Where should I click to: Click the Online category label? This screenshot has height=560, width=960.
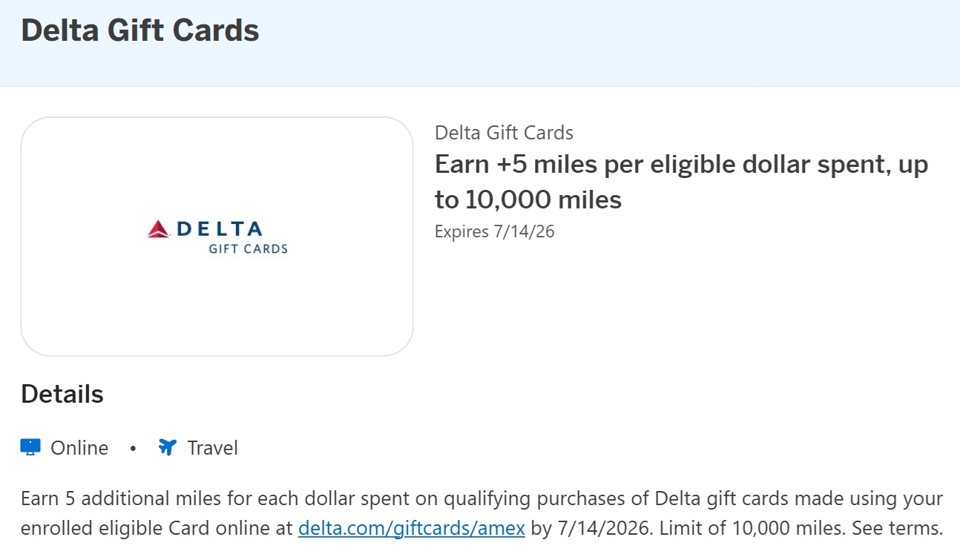pyautogui.click(x=79, y=447)
